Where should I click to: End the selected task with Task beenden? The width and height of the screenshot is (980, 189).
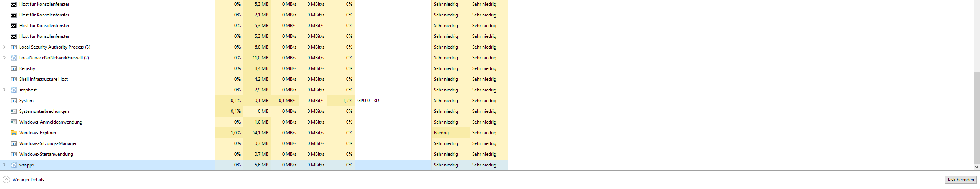point(960,180)
